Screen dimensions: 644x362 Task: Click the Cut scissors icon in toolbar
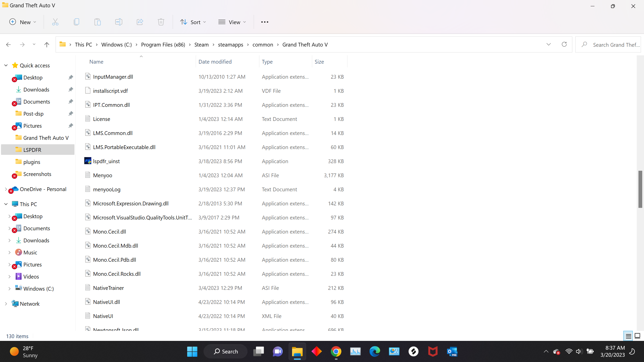click(x=55, y=22)
